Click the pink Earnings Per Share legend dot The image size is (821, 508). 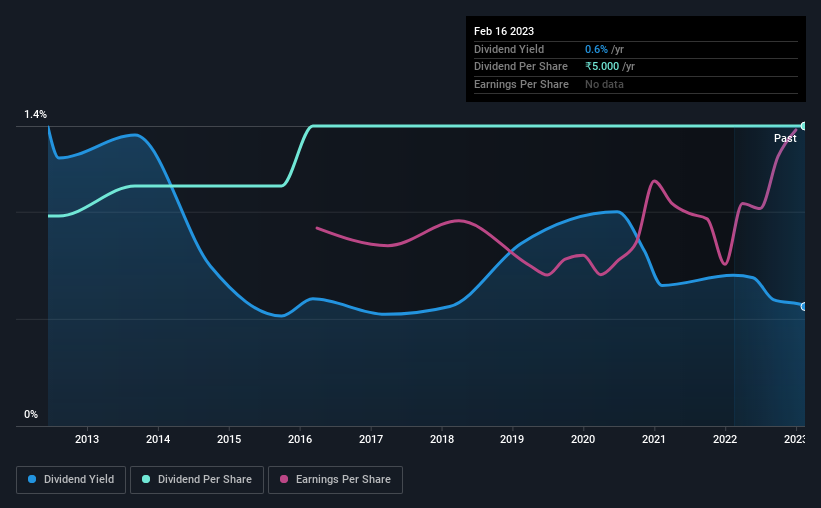click(x=284, y=479)
